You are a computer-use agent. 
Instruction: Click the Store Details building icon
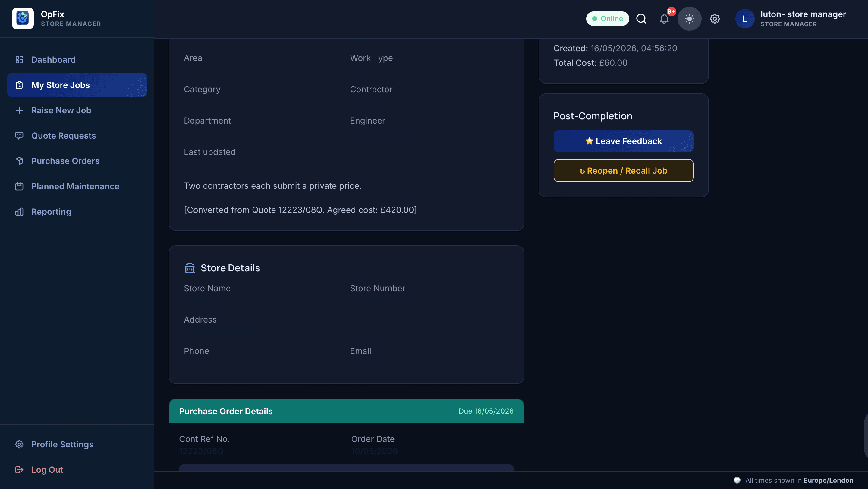[x=190, y=268]
